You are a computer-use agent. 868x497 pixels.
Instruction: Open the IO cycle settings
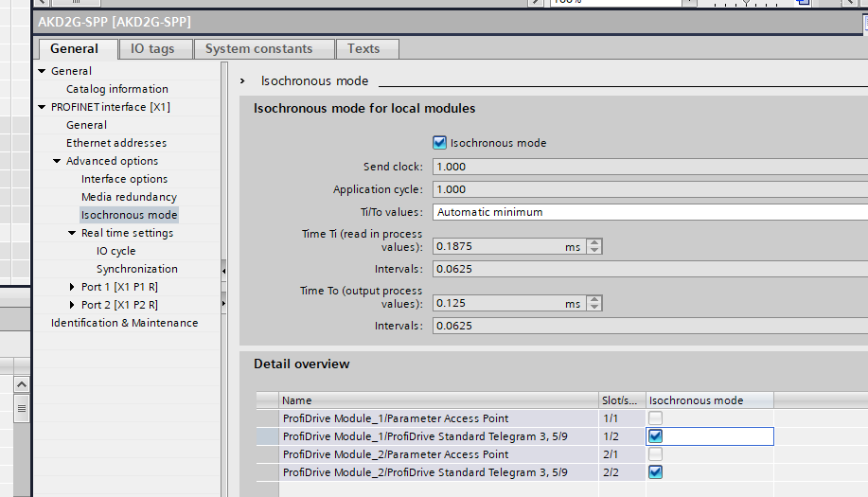click(115, 251)
